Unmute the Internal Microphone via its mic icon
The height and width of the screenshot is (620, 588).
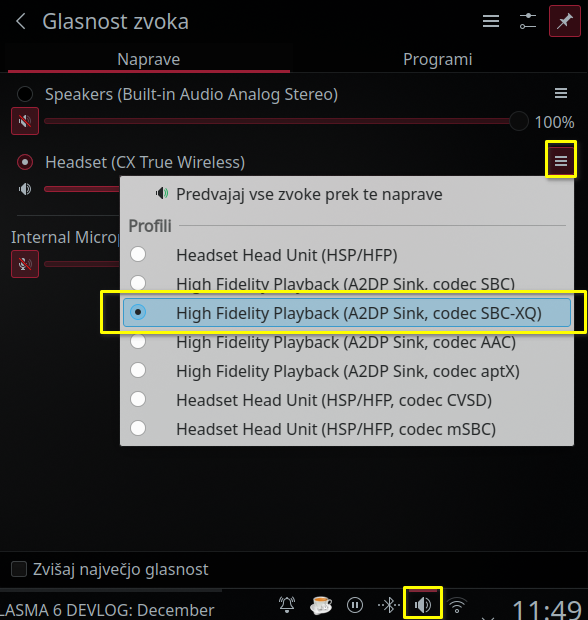coord(25,264)
